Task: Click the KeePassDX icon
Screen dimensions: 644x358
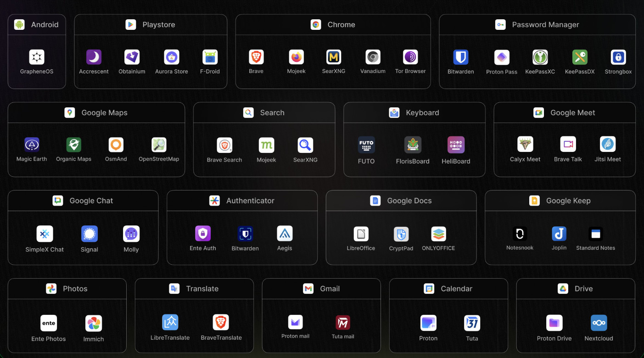Action: (x=580, y=57)
